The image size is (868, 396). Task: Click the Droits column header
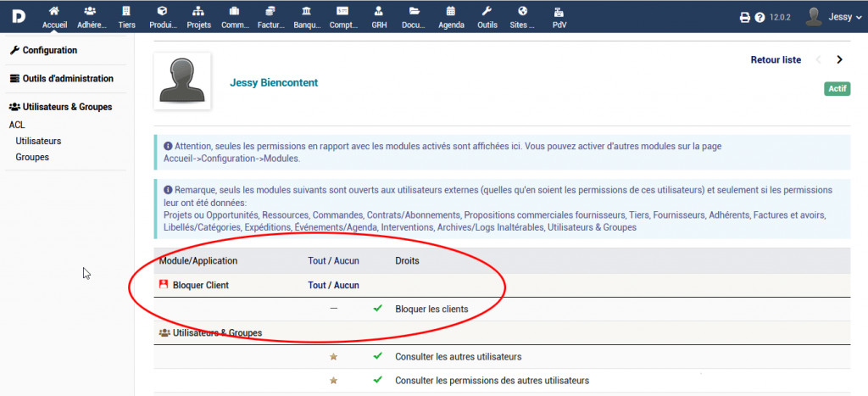tap(407, 260)
